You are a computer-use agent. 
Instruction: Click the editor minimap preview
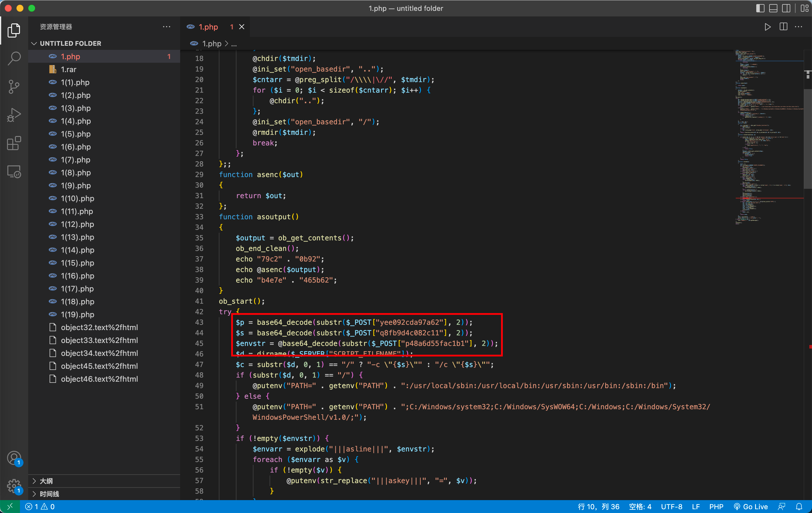coord(769,137)
